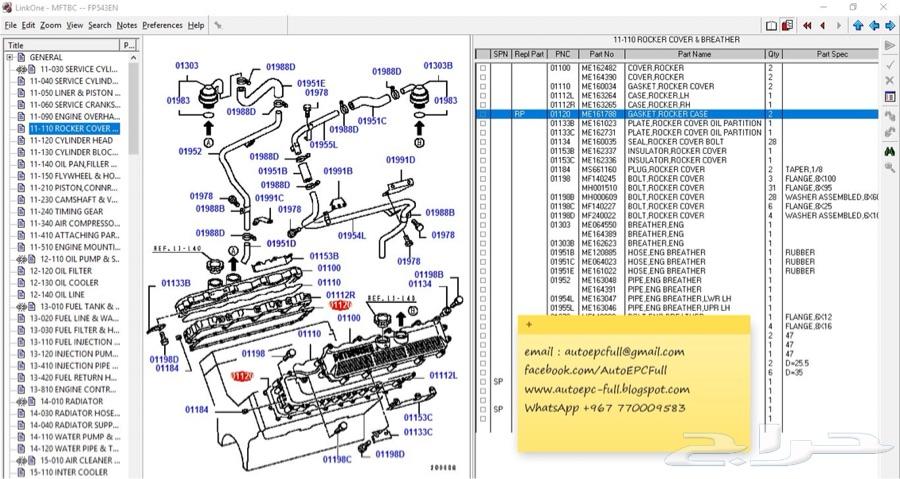Open the Help menu
The image size is (900, 479).
click(196, 25)
